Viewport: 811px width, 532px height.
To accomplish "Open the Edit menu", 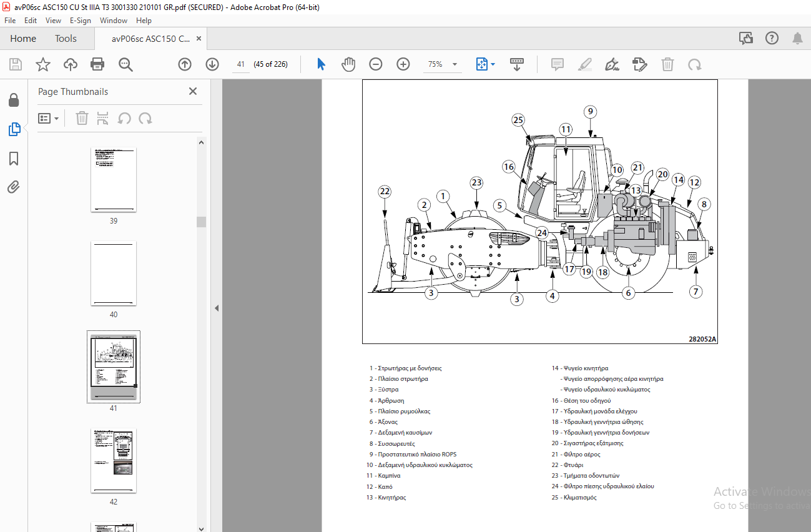I will [31, 21].
